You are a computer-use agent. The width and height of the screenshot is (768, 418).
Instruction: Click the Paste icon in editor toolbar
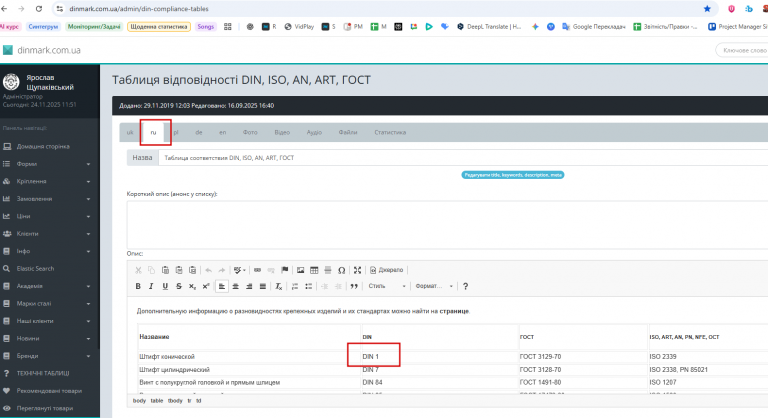click(x=165, y=270)
